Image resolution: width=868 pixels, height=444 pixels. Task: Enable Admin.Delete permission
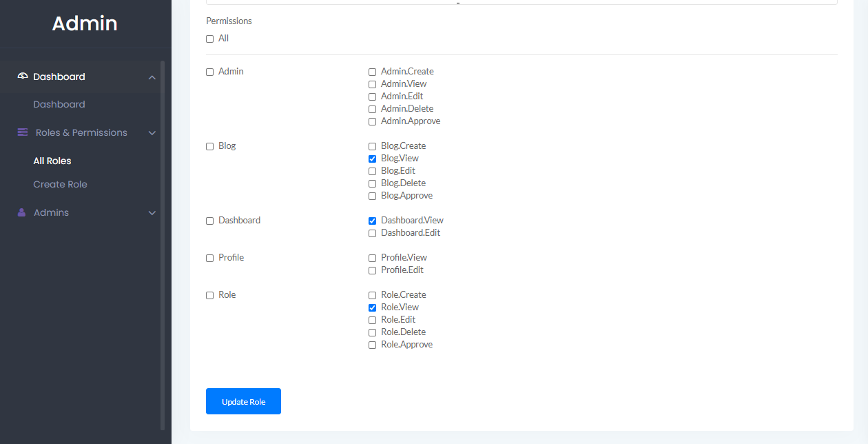click(x=373, y=110)
